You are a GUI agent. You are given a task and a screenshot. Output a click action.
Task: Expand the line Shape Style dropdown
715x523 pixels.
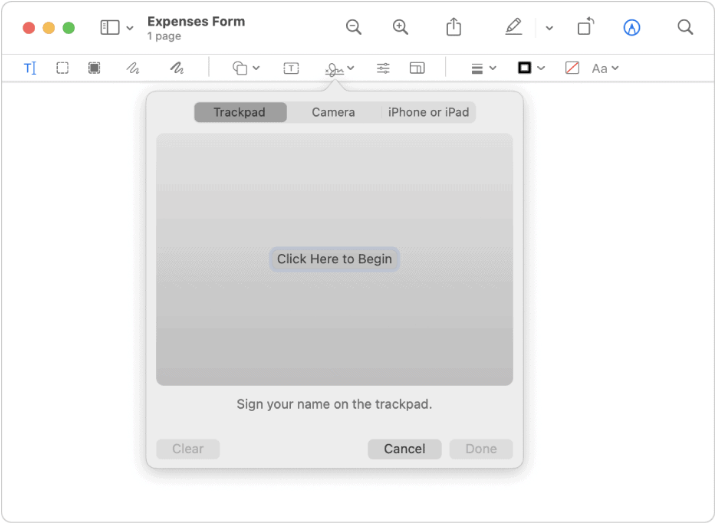point(483,68)
